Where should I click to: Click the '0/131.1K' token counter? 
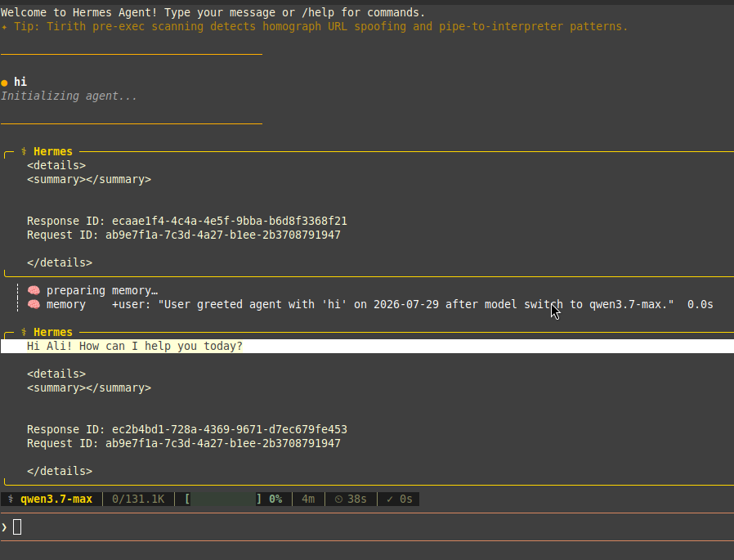click(x=138, y=500)
